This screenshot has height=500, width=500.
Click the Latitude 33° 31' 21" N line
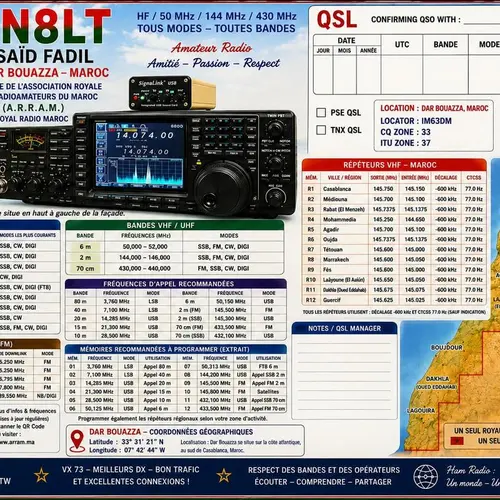[126, 442]
